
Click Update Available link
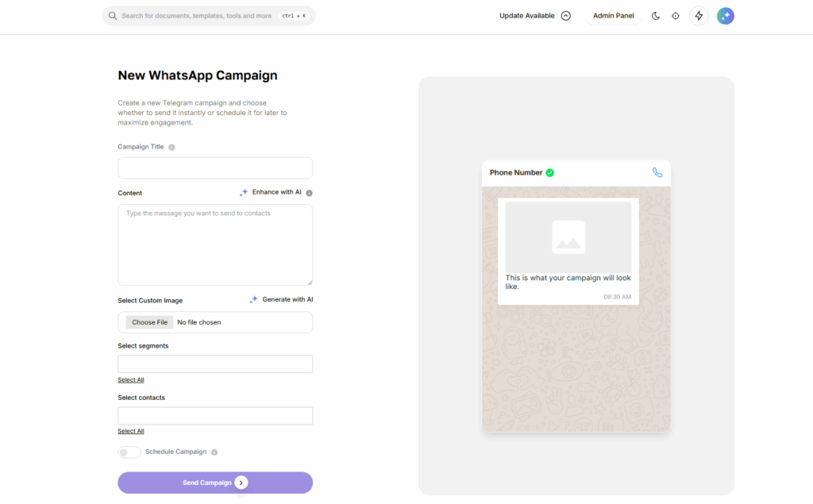point(527,16)
